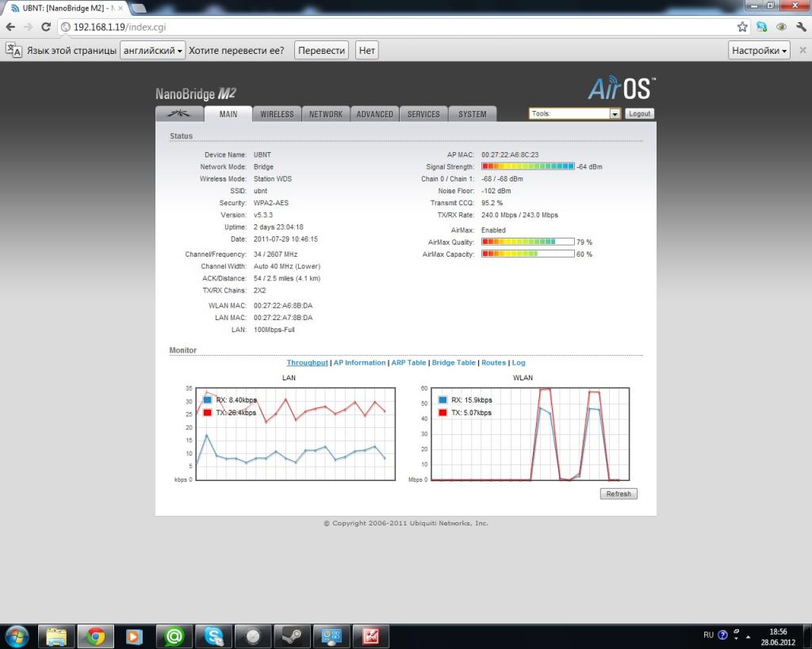Click the AP MAC value 00:27:22:A6:8C:23
The width and height of the screenshot is (812, 649).
[x=510, y=155]
